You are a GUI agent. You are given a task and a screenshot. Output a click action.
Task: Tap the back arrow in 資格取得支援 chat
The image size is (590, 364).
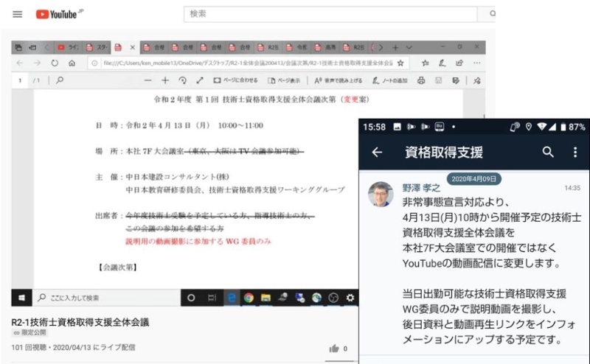[377, 153]
